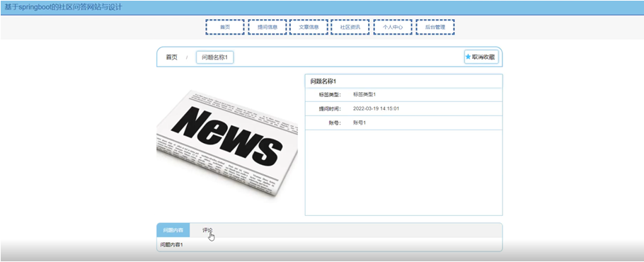Click the 问题内容1 text below the tabs
The height and width of the screenshot is (262, 644).
click(172, 245)
